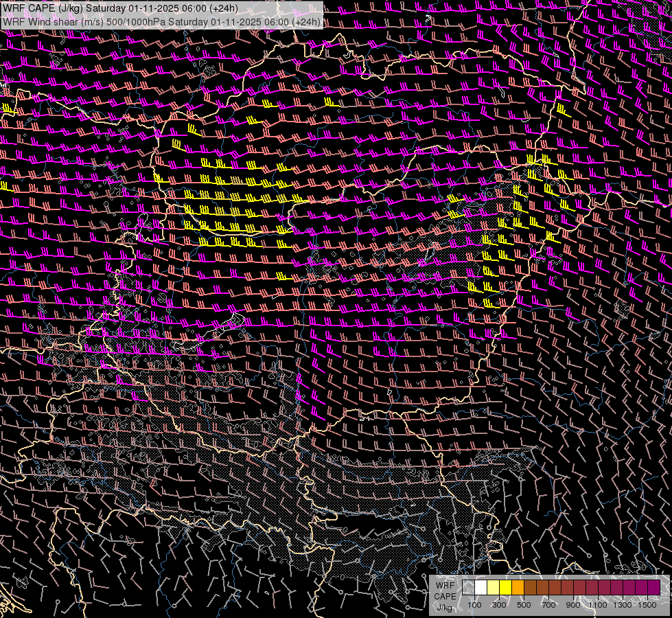Viewport: 672px width, 618px height.
Task: Select the pale yellow CAPE legend swatch
Action: [494, 588]
